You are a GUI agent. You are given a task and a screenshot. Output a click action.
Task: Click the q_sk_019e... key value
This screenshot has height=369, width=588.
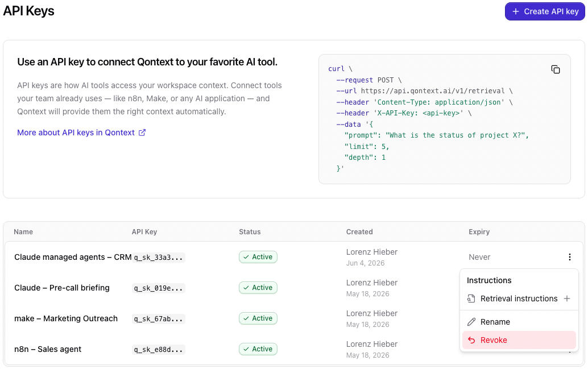[x=158, y=288]
